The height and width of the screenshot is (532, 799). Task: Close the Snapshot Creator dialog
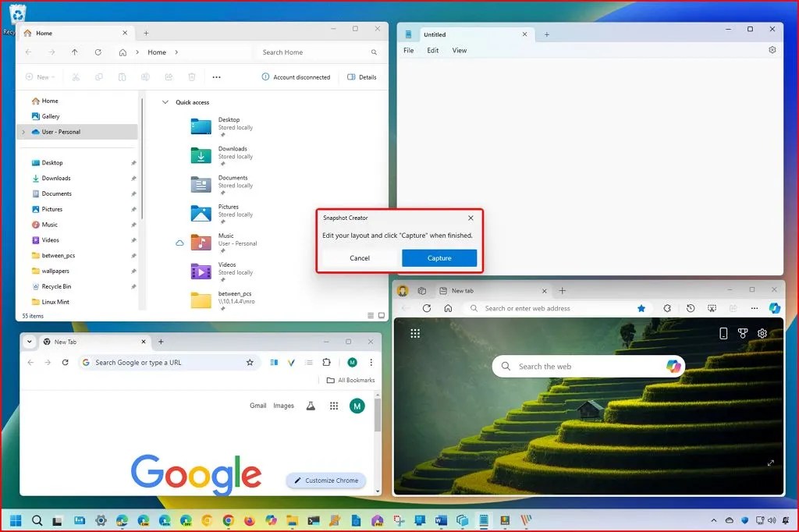(471, 218)
